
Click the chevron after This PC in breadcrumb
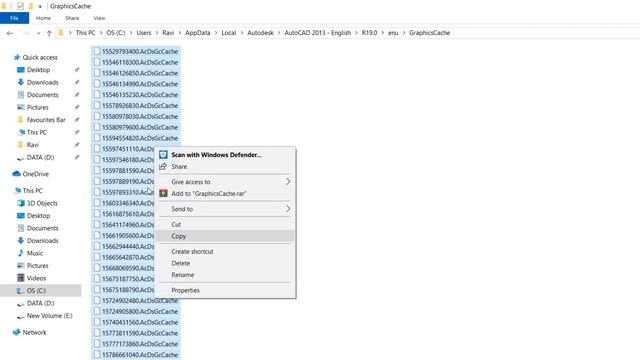point(101,33)
